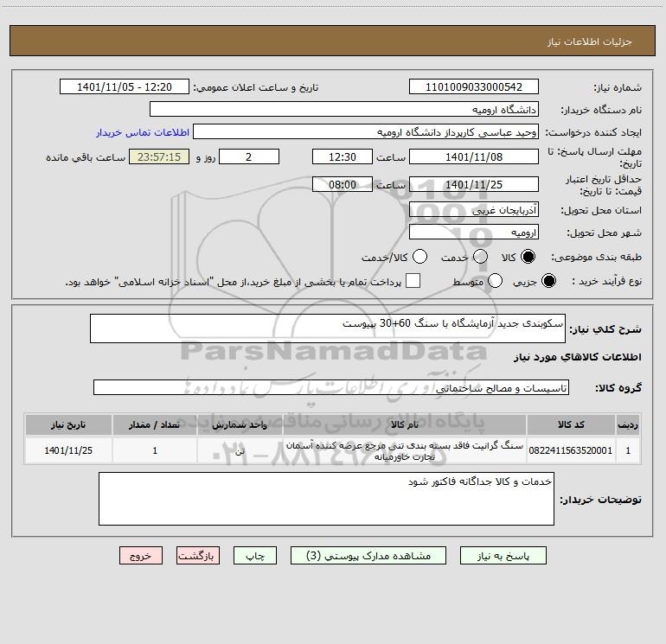The height and width of the screenshot is (644, 666).
Task: Click the buyer name field دانشگاه ارومیه
Action: (x=344, y=109)
